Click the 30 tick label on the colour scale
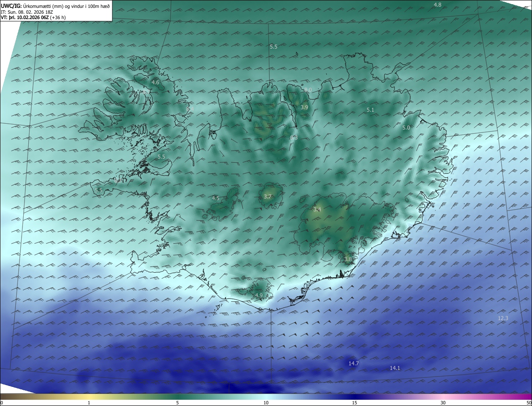The image size is (532, 406). [x=443, y=403]
